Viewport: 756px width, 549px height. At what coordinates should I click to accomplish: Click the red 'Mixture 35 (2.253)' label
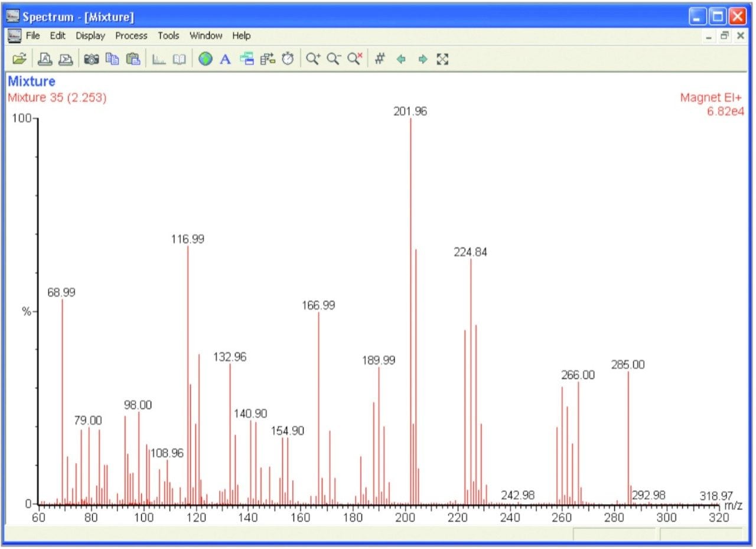coord(57,98)
